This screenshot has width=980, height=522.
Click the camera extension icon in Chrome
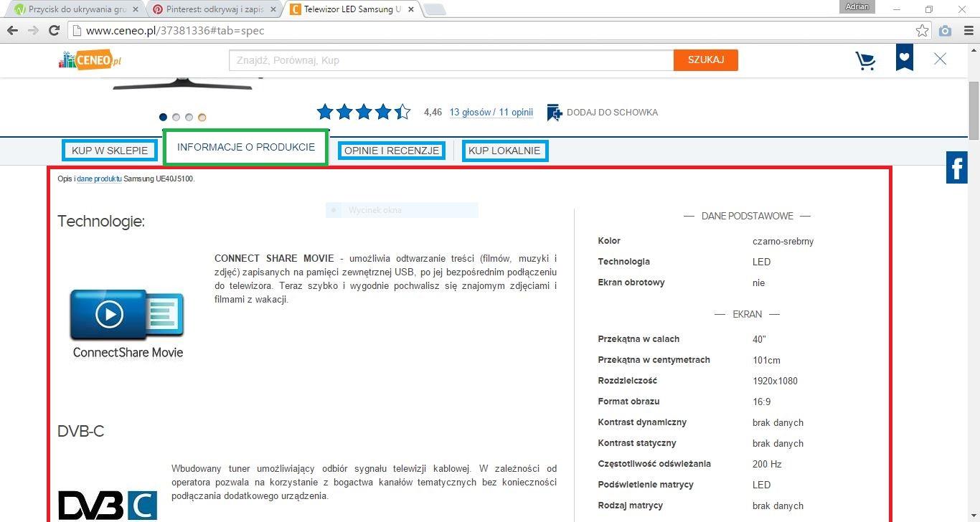[x=946, y=31]
